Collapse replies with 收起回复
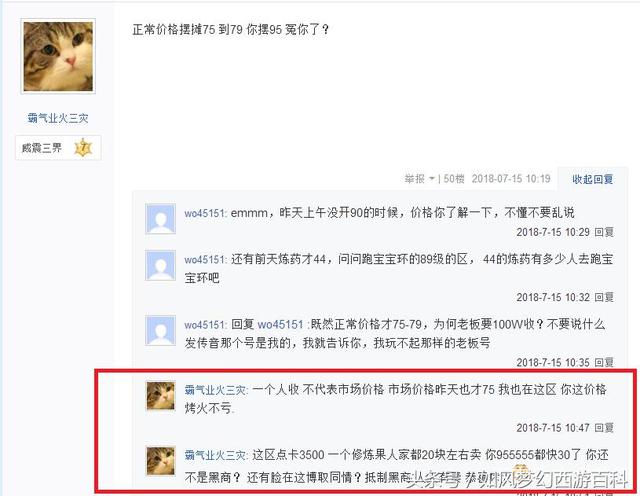Image resolution: width=640 pixels, height=496 pixels. (592, 179)
